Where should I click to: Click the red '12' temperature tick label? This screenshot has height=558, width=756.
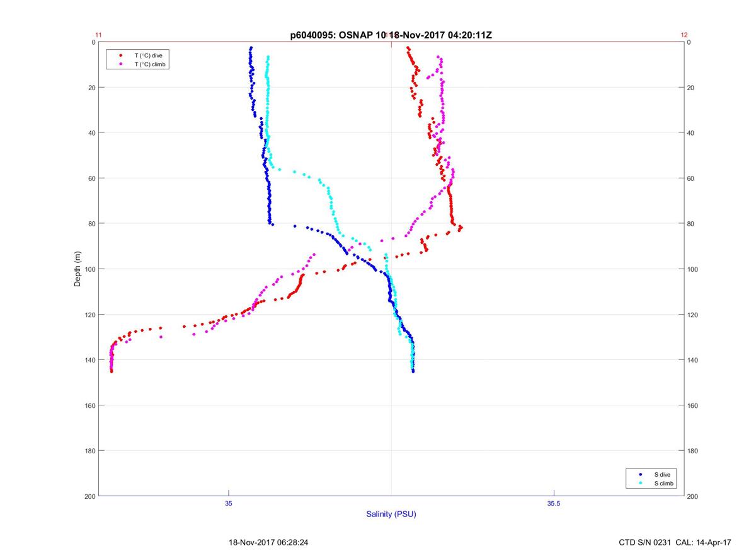(x=684, y=35)
